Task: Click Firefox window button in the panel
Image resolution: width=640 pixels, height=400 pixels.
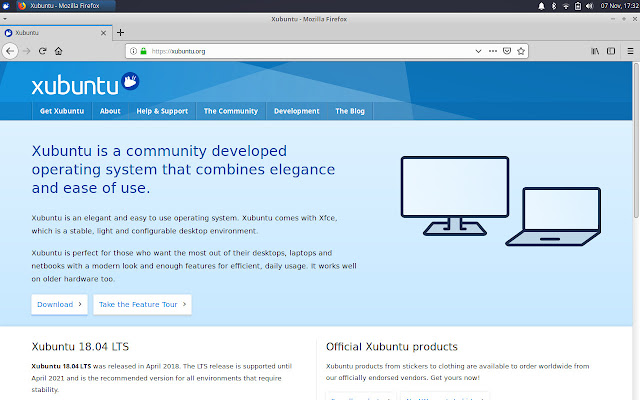Action: pos(65,6)
